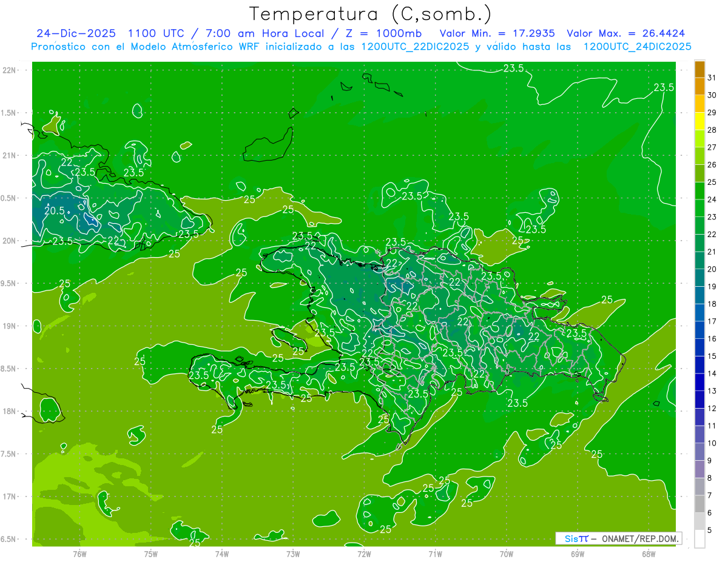Viewport: 728px width, 562px height.
Task: Click the '76W' longitude axis label
Action: pos(79,554)
